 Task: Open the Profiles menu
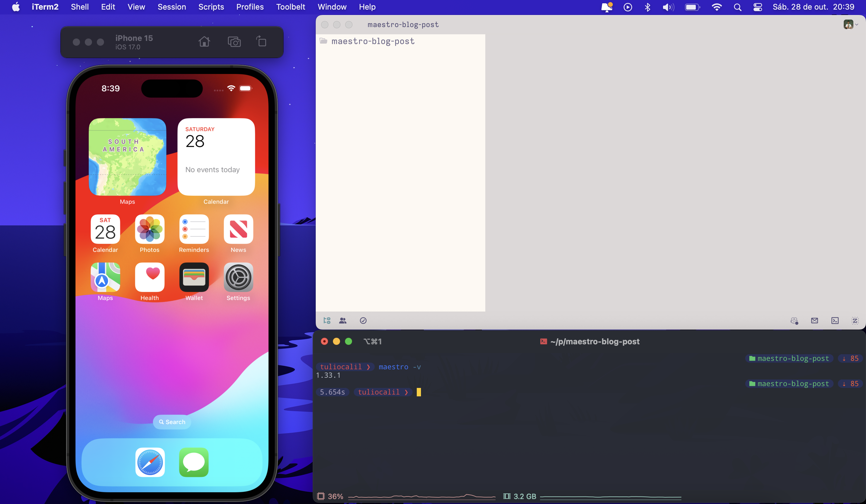tap(250, 7)
